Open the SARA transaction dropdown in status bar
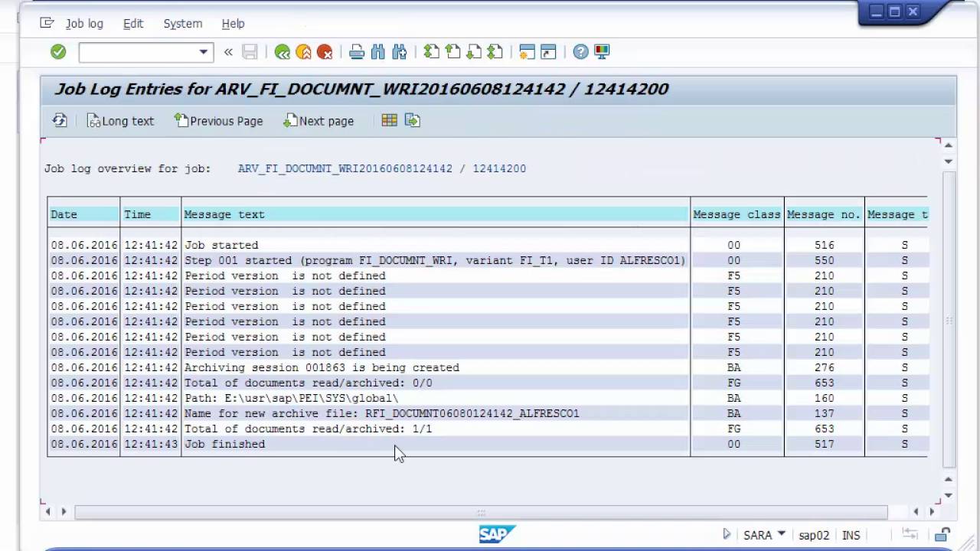The width and height of the screenshot is (980, 551). pyautogui.click(x=781, y=533)
